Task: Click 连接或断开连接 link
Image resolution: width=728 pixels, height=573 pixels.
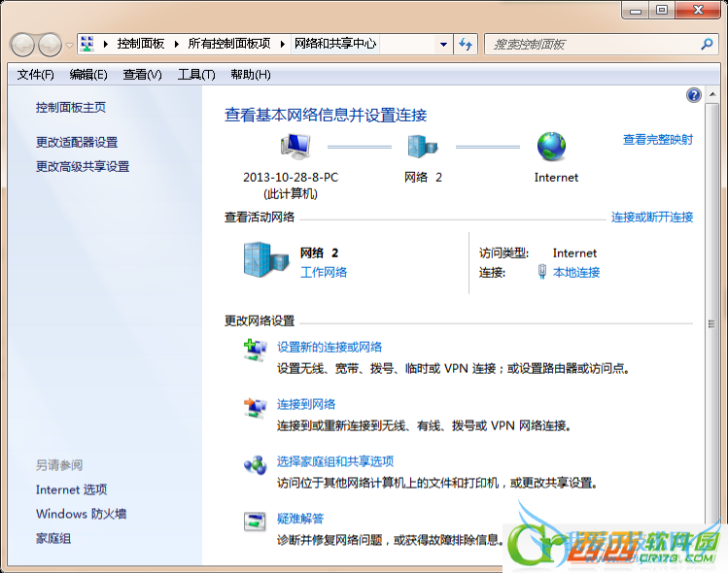Action: click(652, 218)
